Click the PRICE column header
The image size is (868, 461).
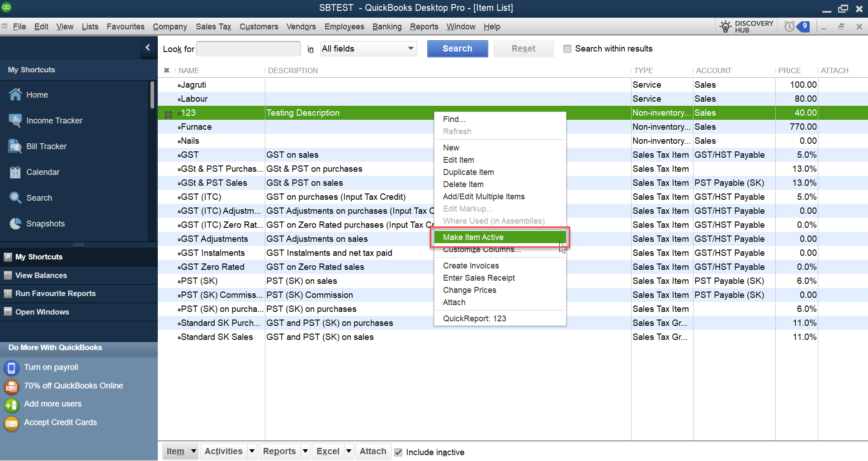789,71
